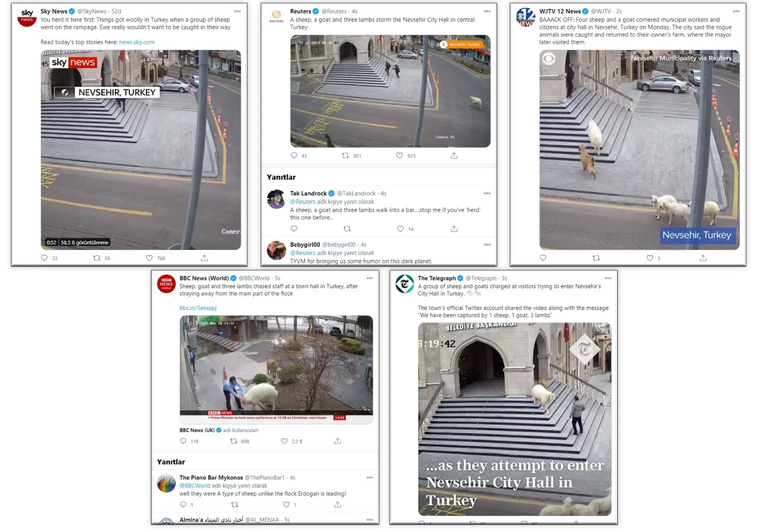Share the BBC News (World) tweet
This screenshot has height=532, width=757.
(x=337, y=441)
